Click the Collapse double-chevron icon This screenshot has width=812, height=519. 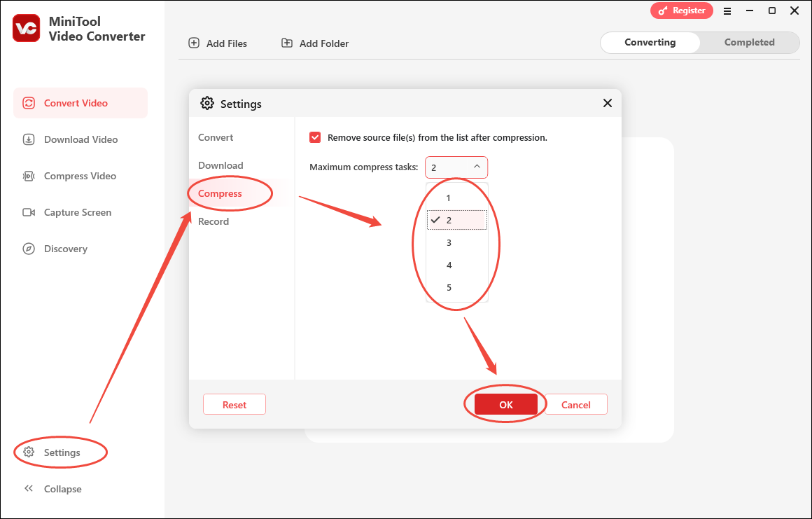29,488
